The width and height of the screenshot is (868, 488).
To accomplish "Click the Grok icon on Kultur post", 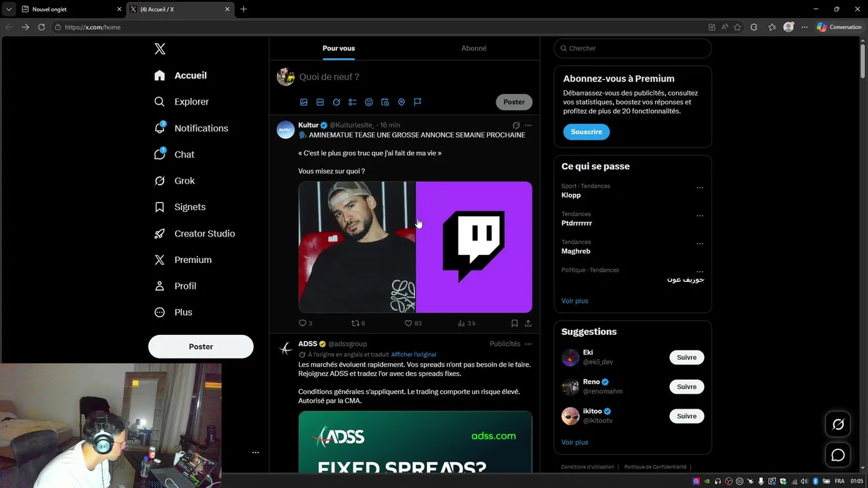I will click(x=516, y=125).
